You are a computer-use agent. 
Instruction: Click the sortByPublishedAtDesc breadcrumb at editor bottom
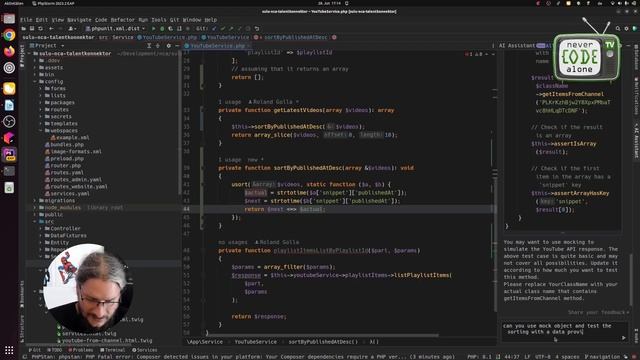[x=323, y=342]
